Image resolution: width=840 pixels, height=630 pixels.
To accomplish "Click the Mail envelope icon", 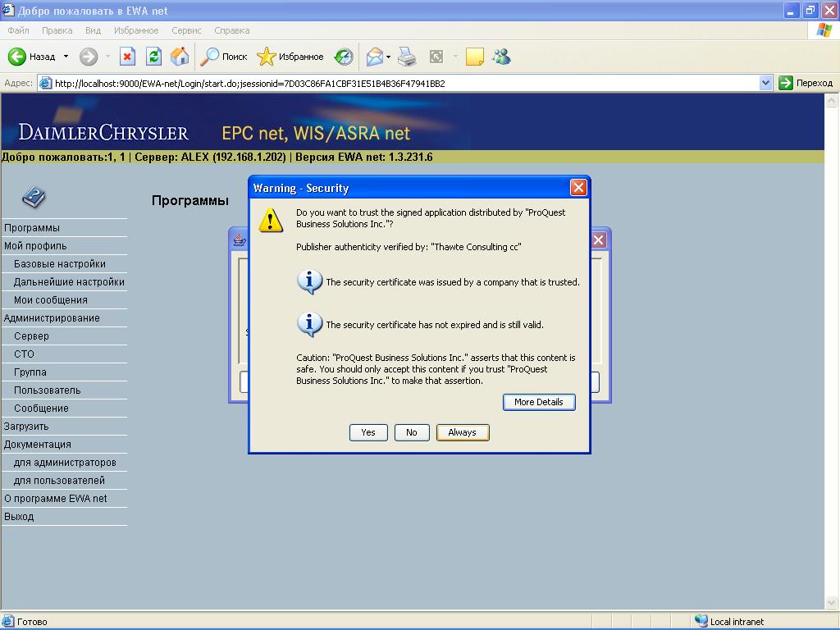I will pos(374,57).
